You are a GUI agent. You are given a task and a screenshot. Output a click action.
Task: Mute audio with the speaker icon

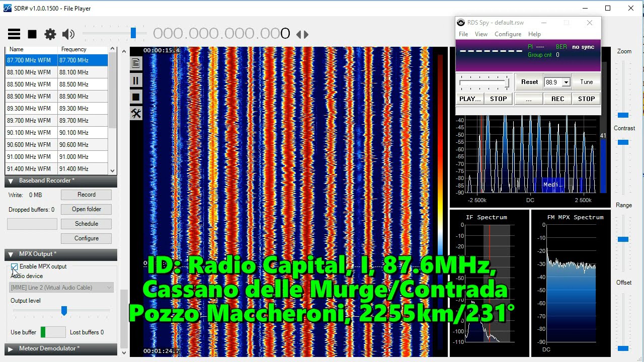click(x=68, y=34)
